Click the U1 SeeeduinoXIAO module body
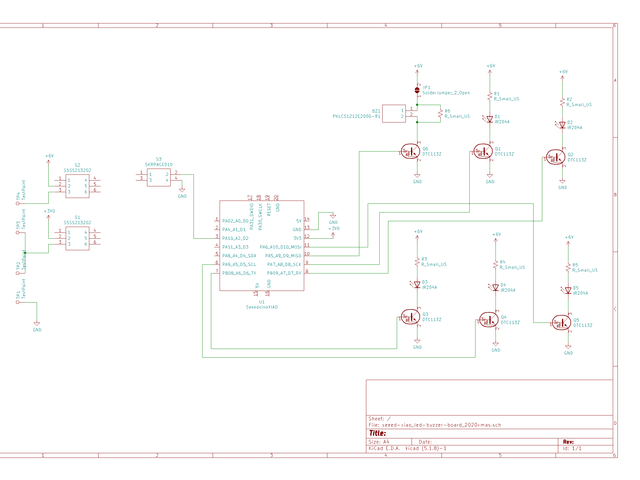This screenshot has width=640, height=480. (262, 245)
